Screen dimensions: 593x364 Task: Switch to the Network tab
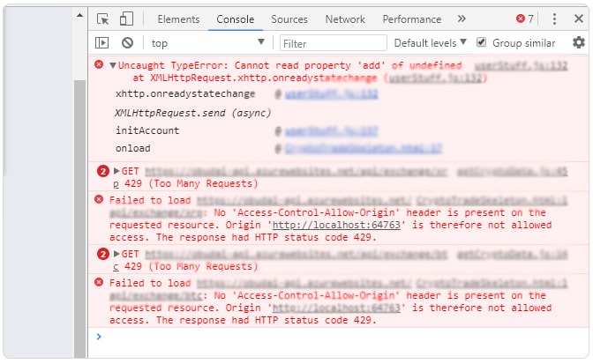345,19
